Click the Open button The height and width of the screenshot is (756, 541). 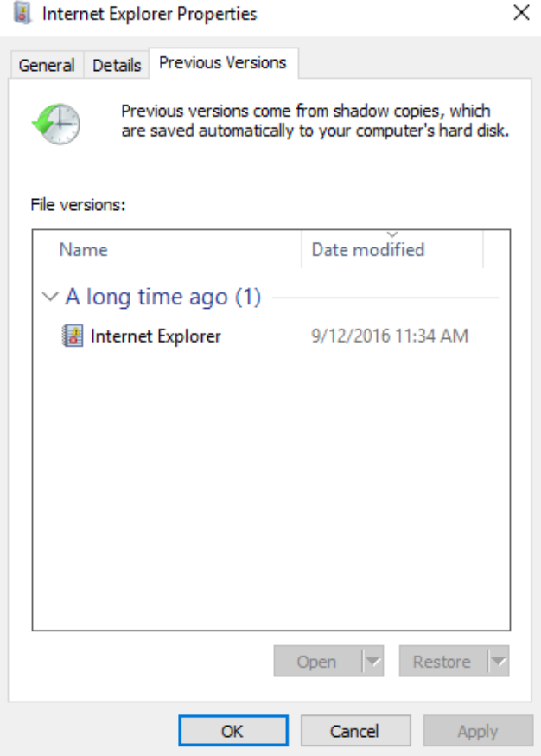click(x=317, y=661)
